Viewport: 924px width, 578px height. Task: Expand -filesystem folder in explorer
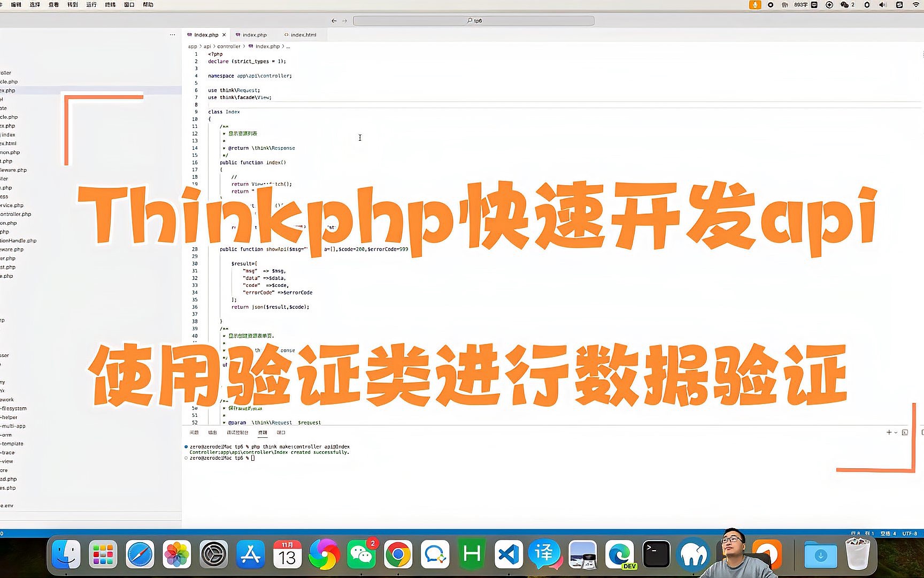click(13, 408)
